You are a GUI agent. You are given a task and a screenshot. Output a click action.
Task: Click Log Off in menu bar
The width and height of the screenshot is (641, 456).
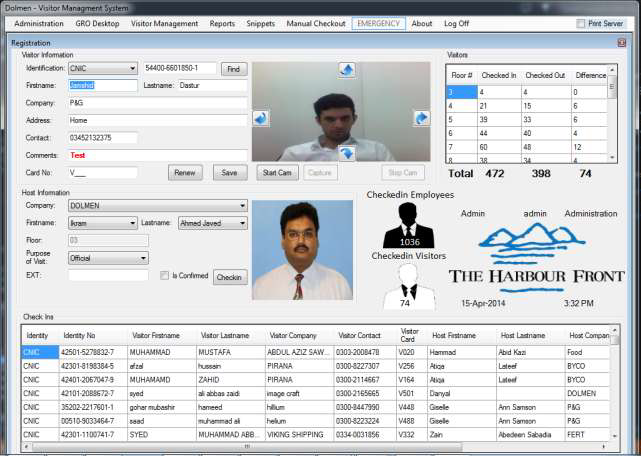[x=456, y=24]
